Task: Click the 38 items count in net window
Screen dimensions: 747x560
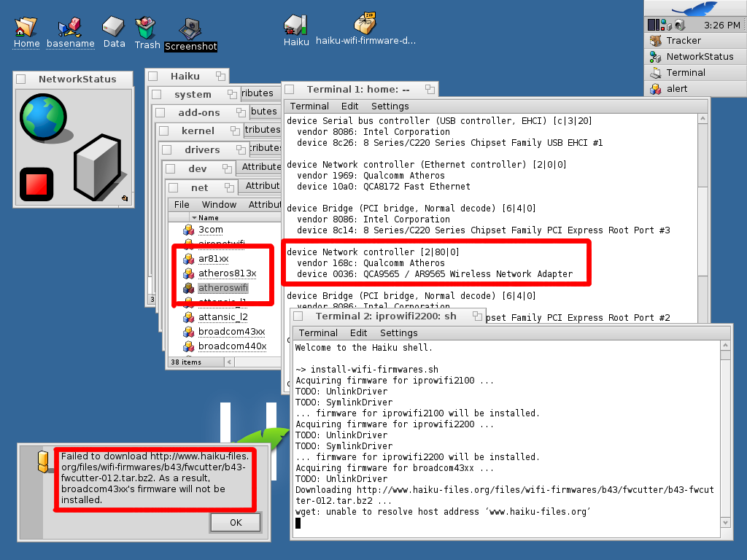Action: pyautogui.click(x=186, y=362)
